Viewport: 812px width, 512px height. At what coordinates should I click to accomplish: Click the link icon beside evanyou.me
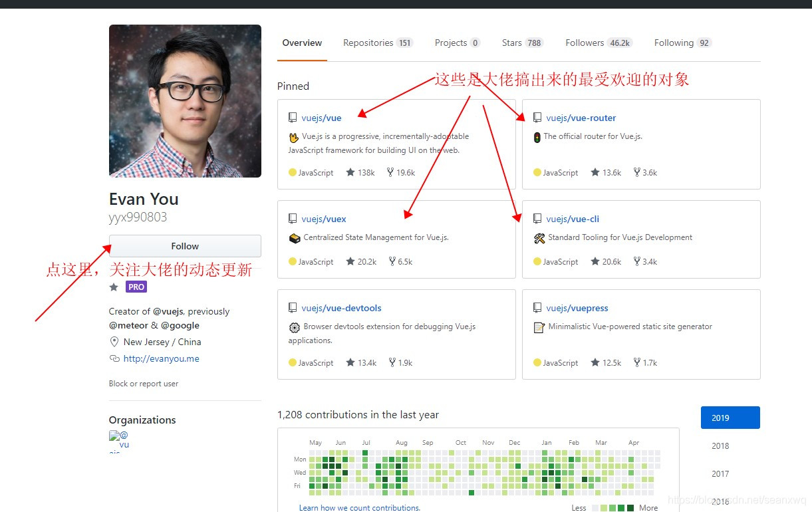[114, 358]
